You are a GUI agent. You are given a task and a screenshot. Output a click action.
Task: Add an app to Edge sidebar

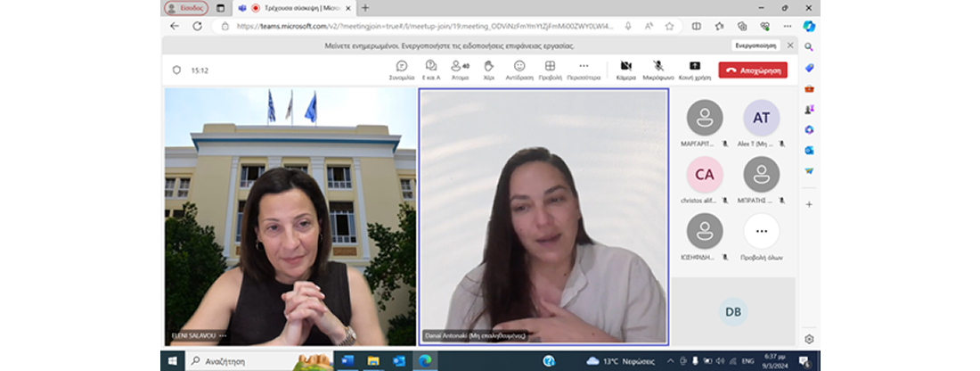(809, 204)
